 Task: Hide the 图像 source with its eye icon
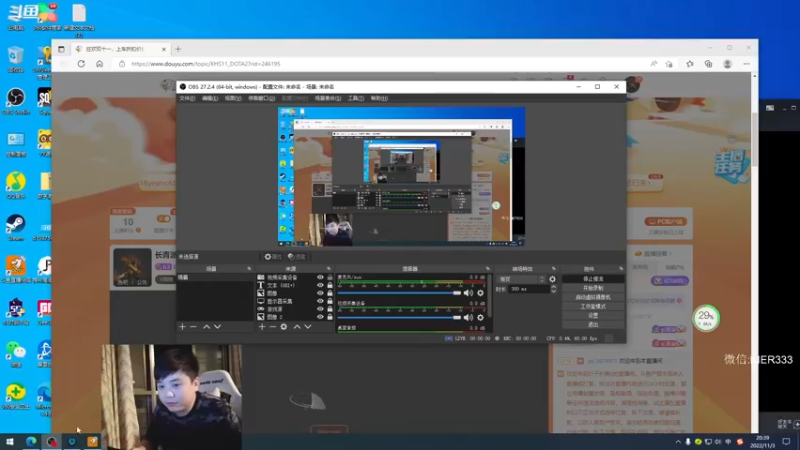coord(320,293)
